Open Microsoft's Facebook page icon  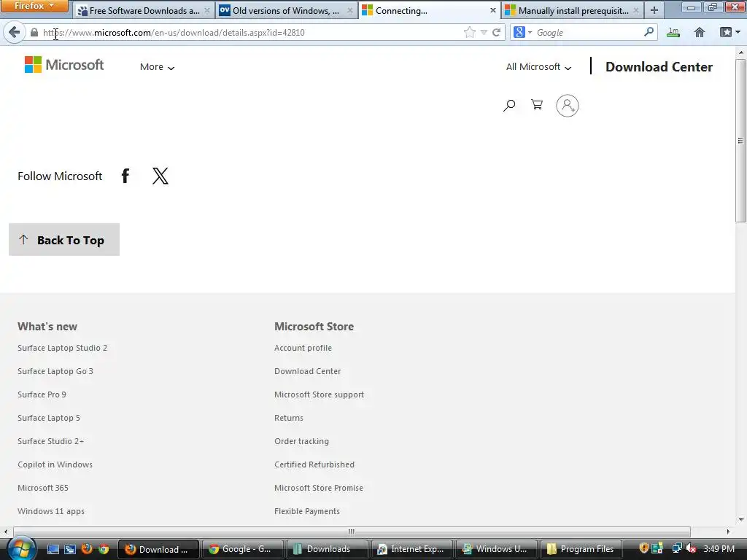click(125, 176)
